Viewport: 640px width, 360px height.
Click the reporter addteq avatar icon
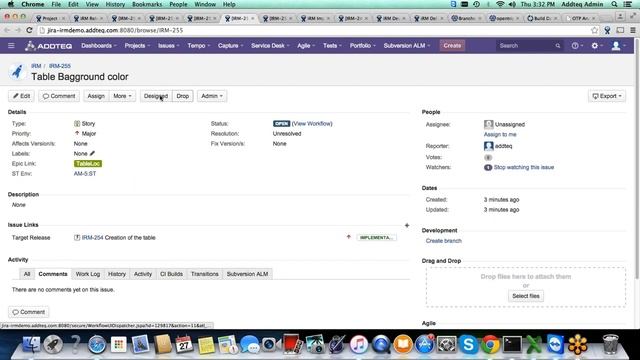click(489, 146)
